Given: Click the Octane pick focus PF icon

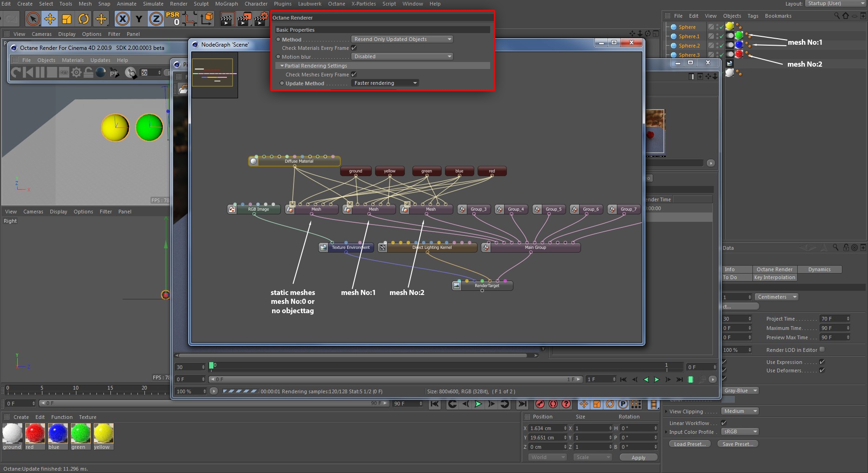Looking at the screenshot, I should click(114, 73).
